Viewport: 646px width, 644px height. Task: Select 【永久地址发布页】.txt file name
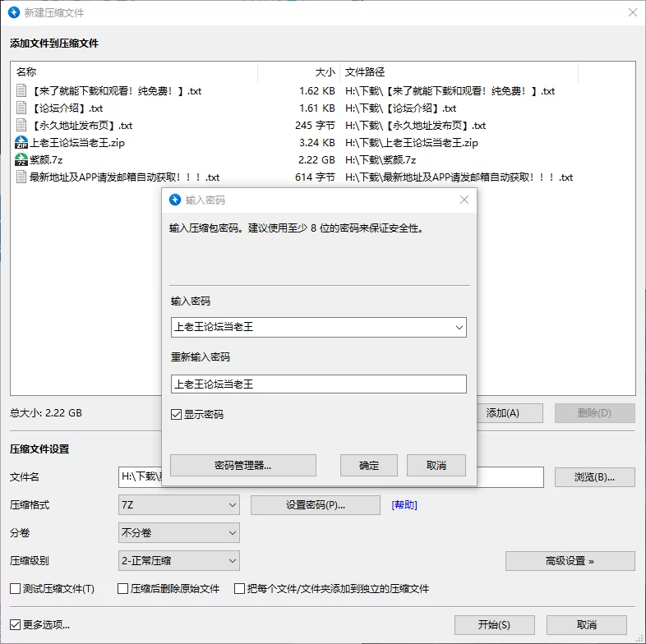pyautogui.click(x=81, y=125)
